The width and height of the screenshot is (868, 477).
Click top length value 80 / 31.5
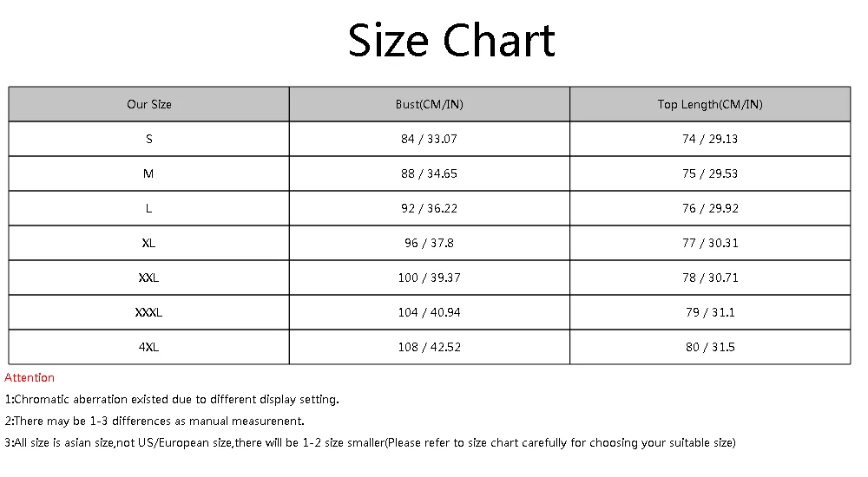(710, 347)
